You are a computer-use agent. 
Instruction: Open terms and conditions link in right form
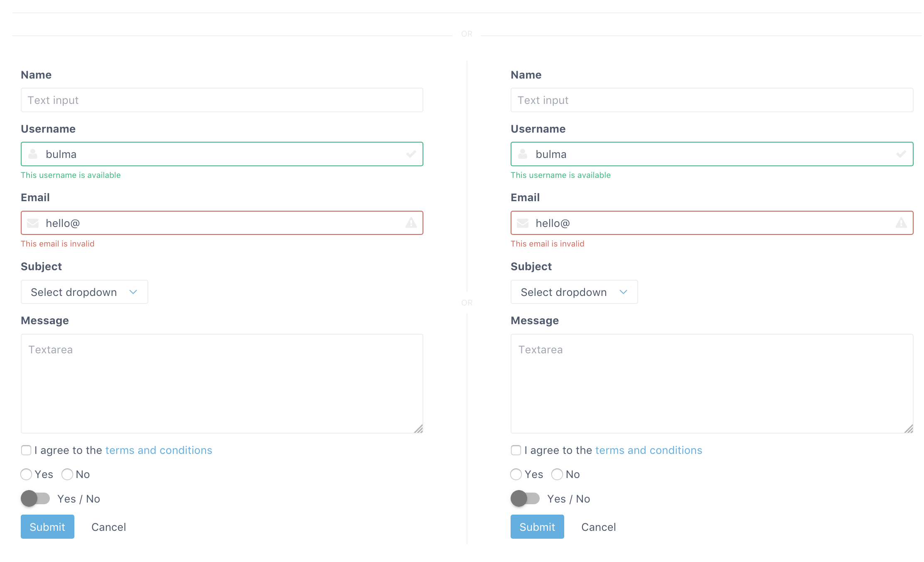[x=649, y=450]
